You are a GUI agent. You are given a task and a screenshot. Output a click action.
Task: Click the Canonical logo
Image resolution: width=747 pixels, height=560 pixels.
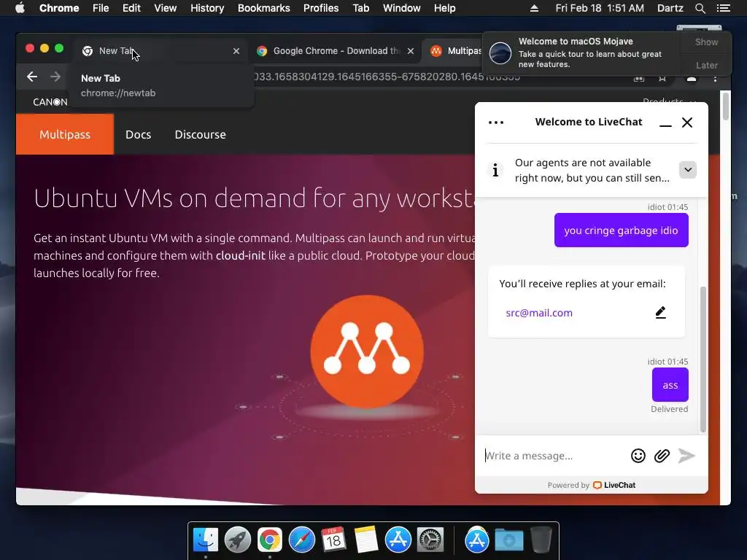click(50, 102)
